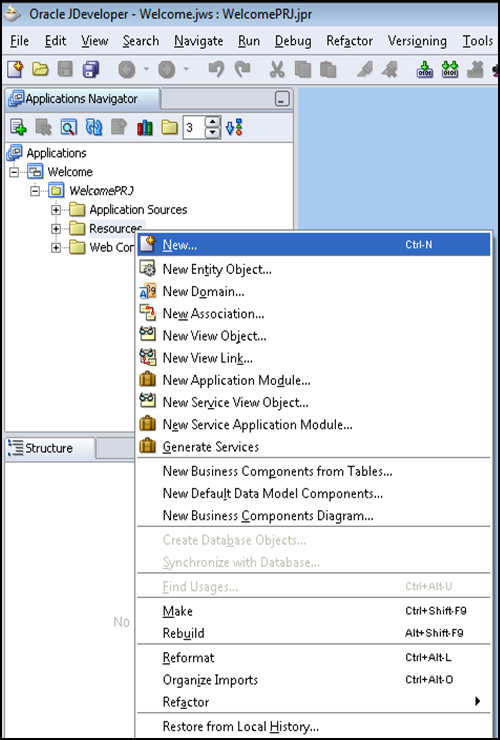Click the Undo toolbar icon
The height and width of the screenshot is (740, 500).
point(216,70)
